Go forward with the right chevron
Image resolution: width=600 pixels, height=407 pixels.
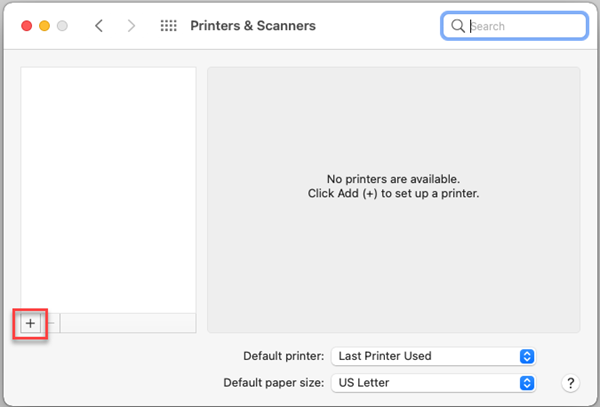tap(131, 26)
